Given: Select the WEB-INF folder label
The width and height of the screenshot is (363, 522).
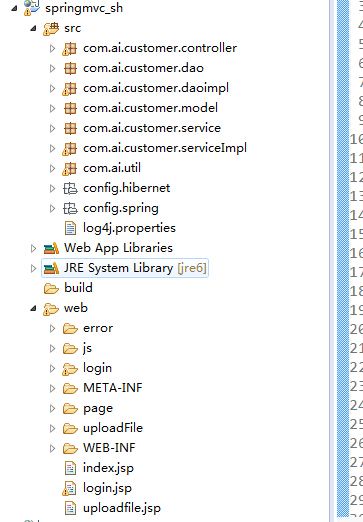Looking at the screenshot, I should (109, 448).
